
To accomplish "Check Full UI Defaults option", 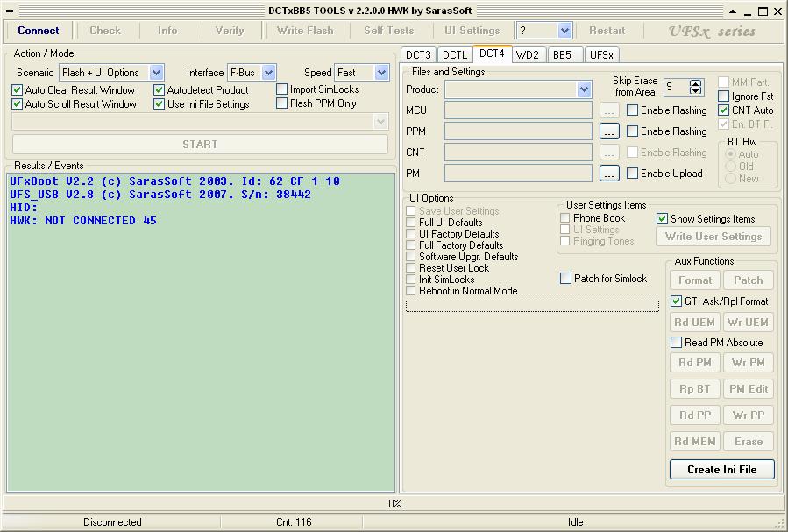I will [x=411, y=223].
